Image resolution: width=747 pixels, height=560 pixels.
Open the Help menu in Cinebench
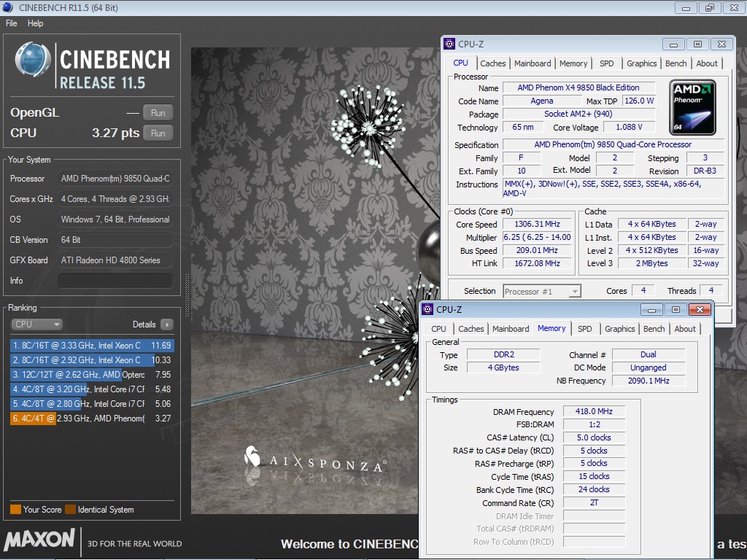coord(35,23)
